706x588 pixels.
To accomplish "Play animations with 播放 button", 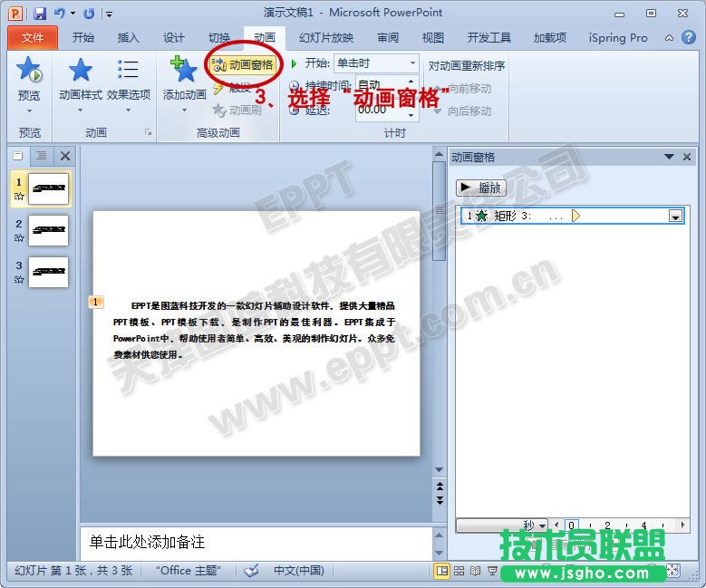I will pyautogui.click(x=481, y=188).
